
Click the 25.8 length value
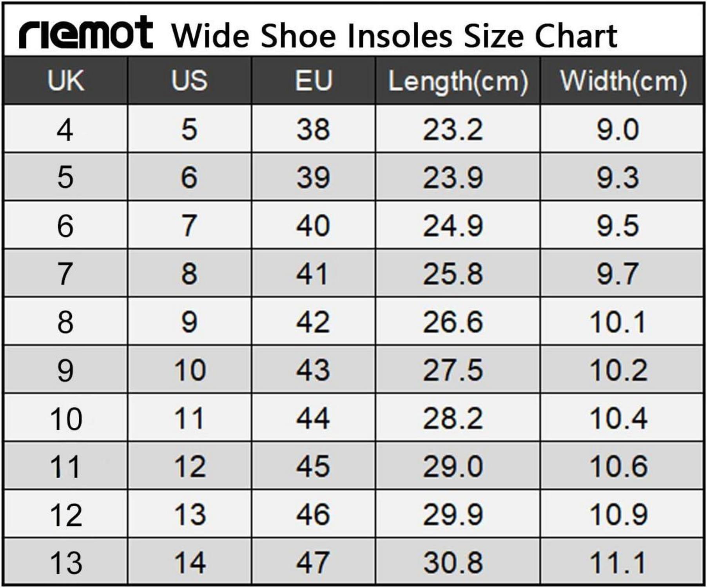453,274
